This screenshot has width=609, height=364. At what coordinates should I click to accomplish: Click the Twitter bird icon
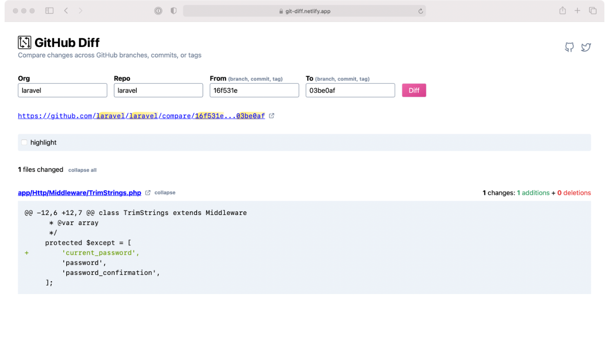coord(586,47)
